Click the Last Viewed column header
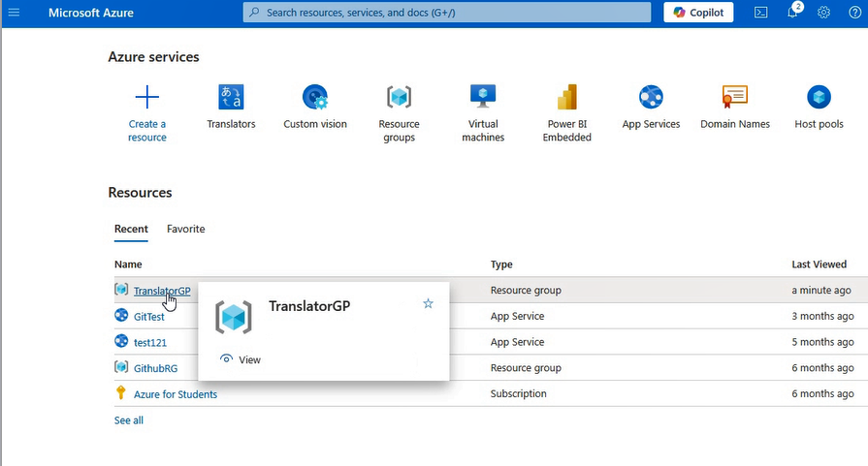The image size is (868, 466). 819,264
